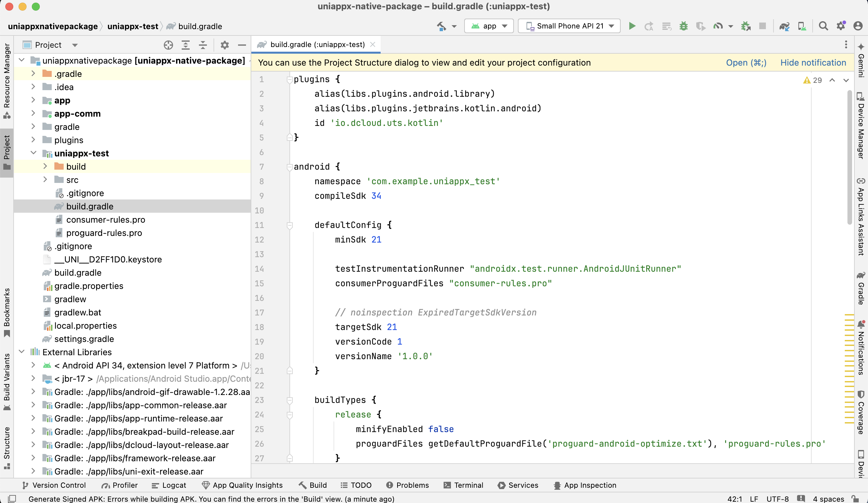The height and width of the screenshot is (503, 868).
Task: Open Logcat tool window
Action: (x=169, y=485)
